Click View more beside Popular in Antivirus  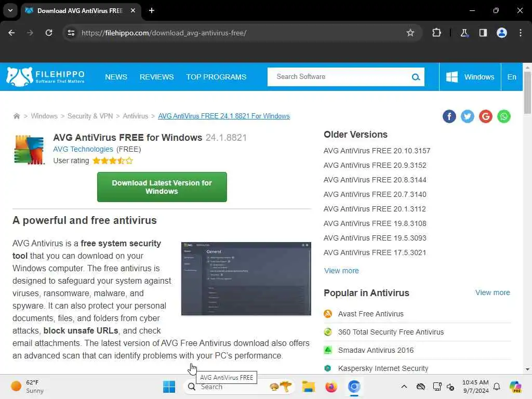(x=493, y=292)
